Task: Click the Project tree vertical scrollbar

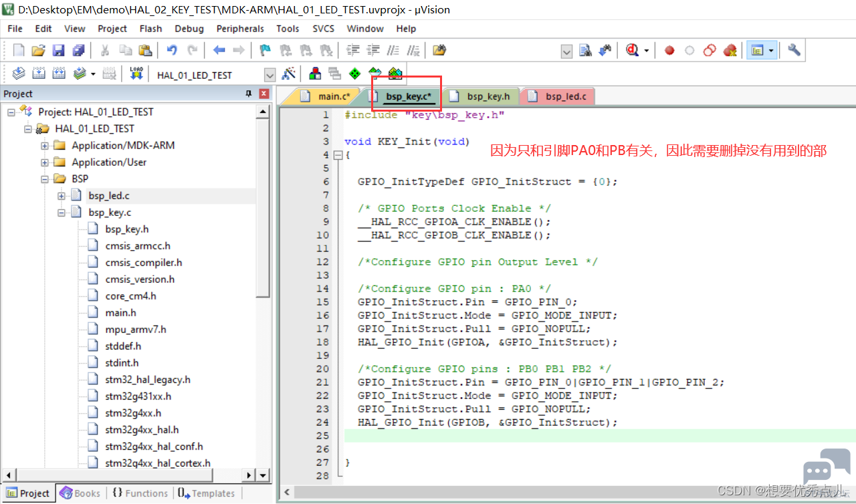Action: [x=264, y=287]
